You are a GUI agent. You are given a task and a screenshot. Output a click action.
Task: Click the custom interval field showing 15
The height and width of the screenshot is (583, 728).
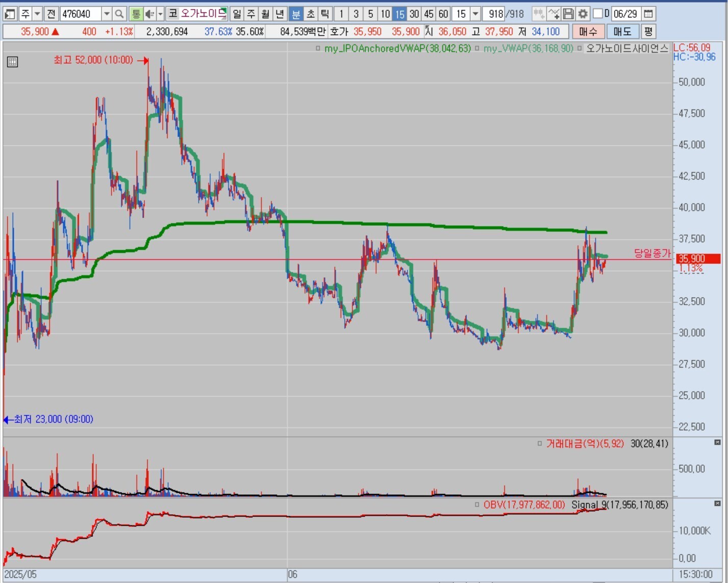461,14
